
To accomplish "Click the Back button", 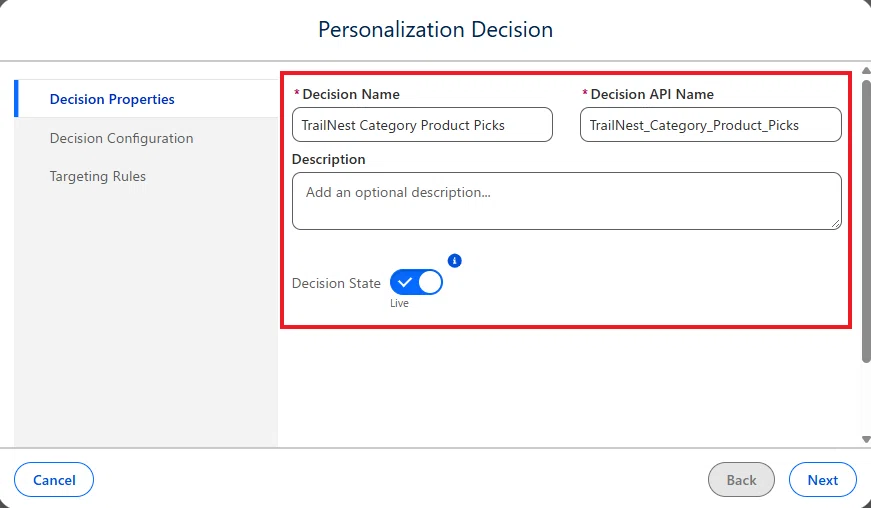I will coord(741,480).
